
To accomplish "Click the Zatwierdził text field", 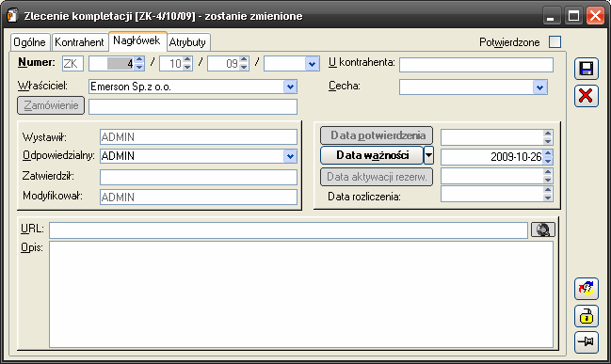I will pos(199,177).
